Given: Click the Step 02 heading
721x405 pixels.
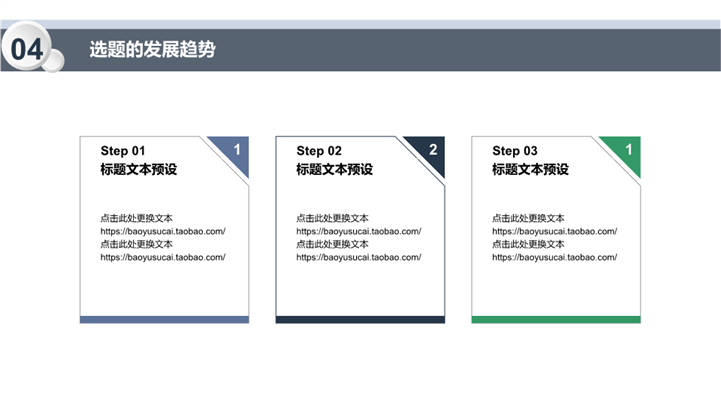Looking at the screenshot, I should 319,151.
